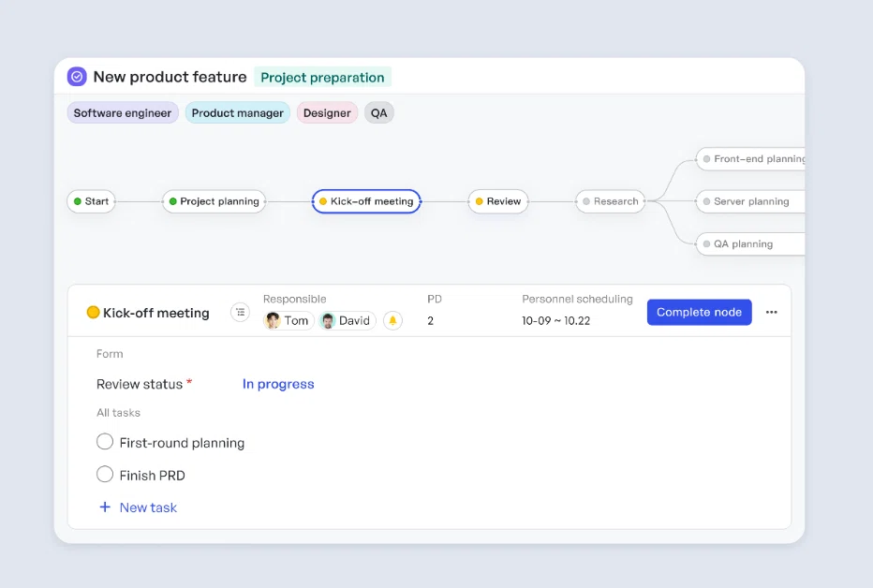
Task: Click the Personnel scheduling label
Action: pos(577,300)
